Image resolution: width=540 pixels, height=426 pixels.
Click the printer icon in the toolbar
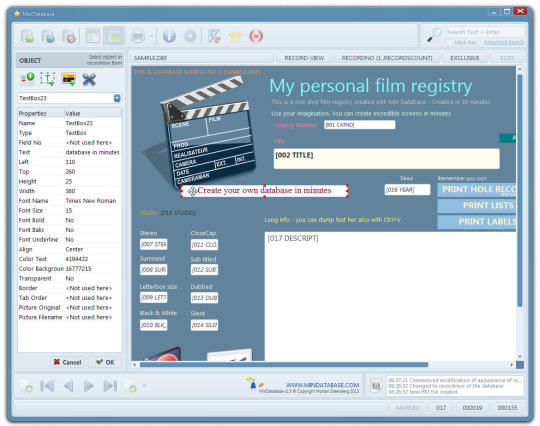pyautogui.click(x=138, y=36)
